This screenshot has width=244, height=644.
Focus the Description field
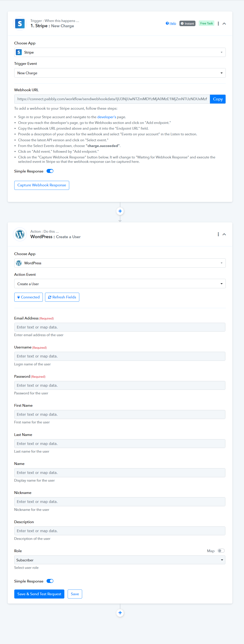click(120, 531)
